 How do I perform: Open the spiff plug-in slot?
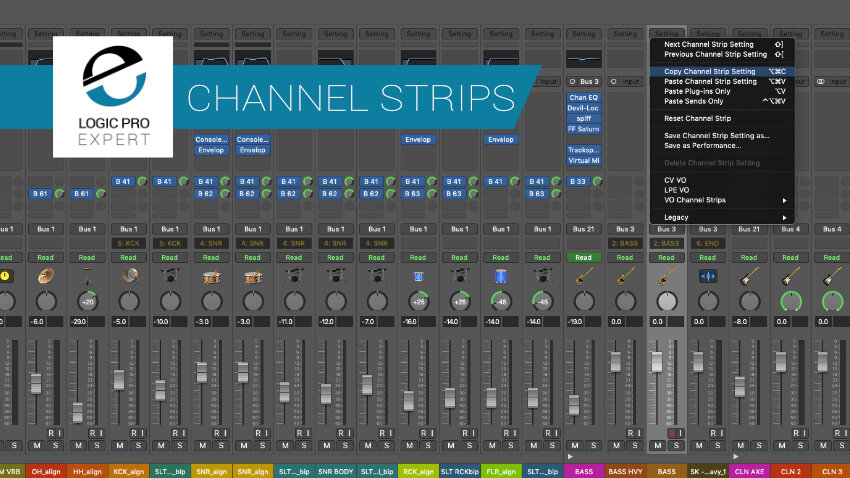point(583,119)
